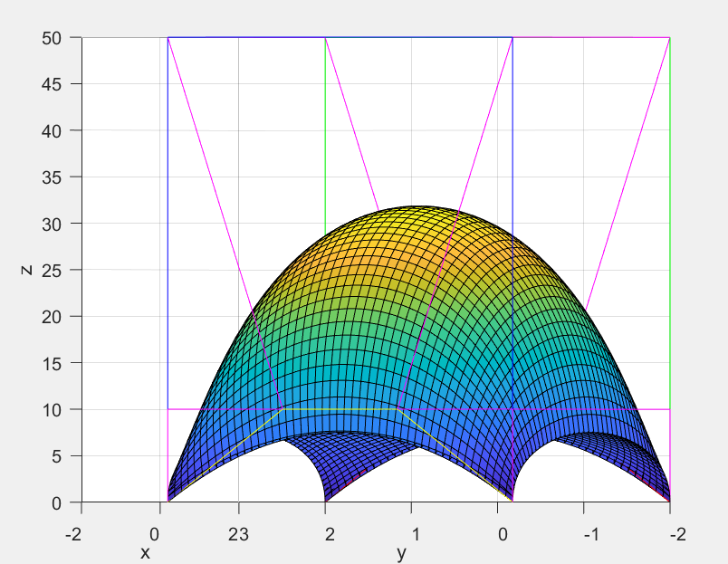Click the z axis label
The height and width of the screenshot is (564, 728).
[x=27, y=269]
